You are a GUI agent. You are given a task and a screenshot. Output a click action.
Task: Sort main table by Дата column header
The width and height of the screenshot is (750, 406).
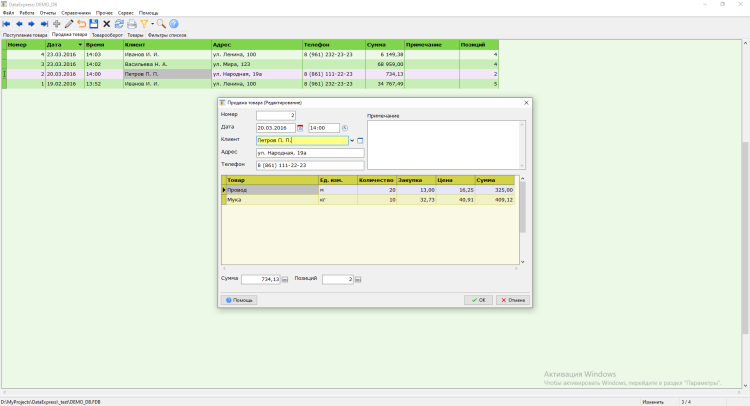coord(65,44)
